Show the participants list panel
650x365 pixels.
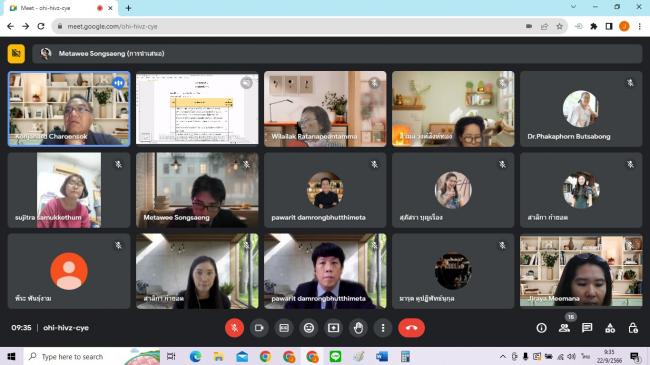click(x=564, y=328)
